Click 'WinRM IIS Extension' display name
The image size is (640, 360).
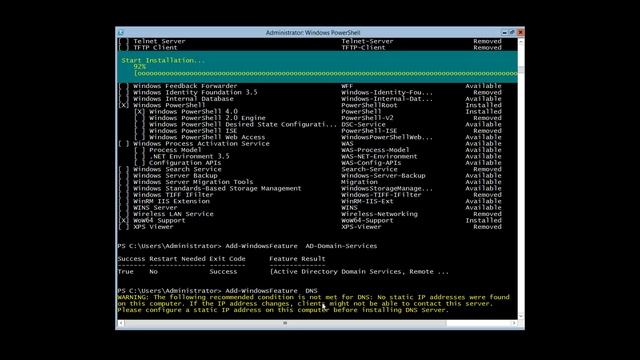[171, 201]
